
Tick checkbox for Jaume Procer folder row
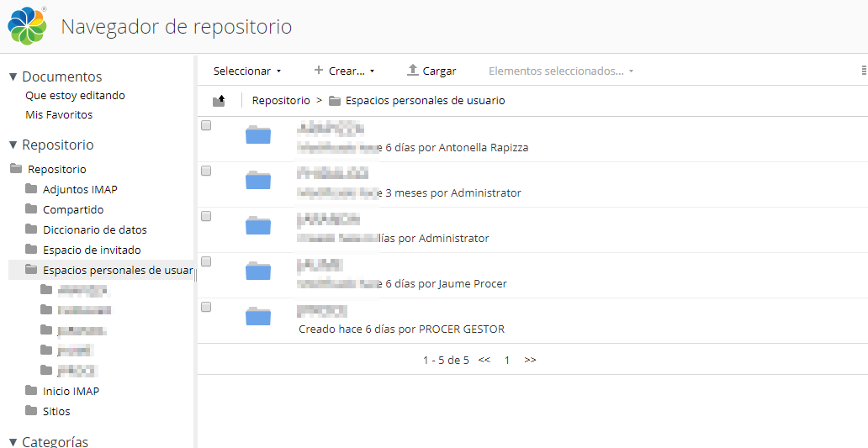pos(206,261)
